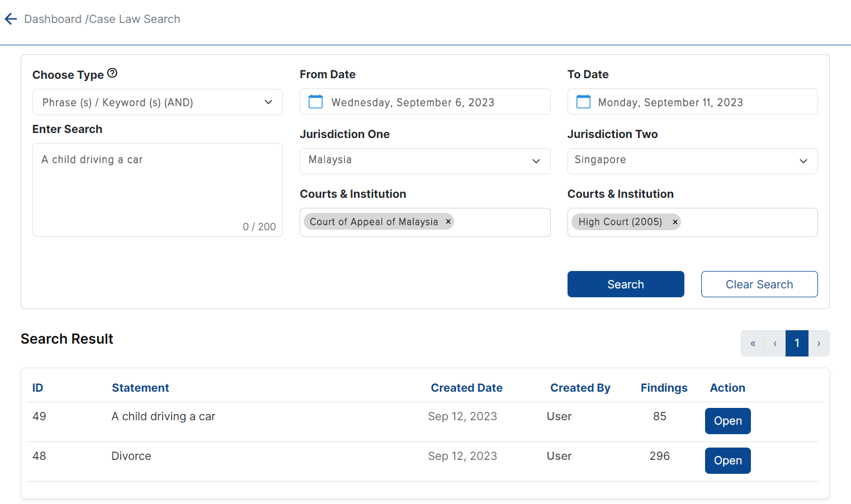
Task: Click the Case Law Search breadcrumb
Action: point(135,19)
